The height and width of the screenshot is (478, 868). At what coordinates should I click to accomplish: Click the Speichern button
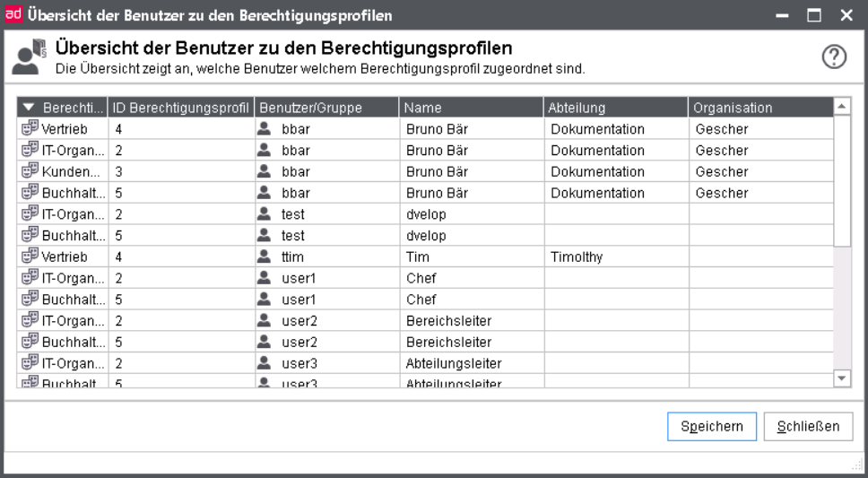pyautogui.click(x=712, y=427)
